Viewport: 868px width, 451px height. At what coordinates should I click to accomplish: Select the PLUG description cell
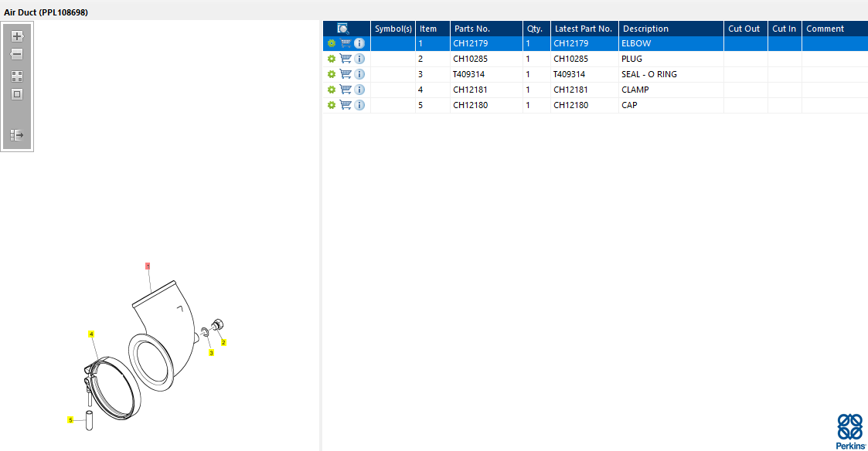click(x=671, y=59)
